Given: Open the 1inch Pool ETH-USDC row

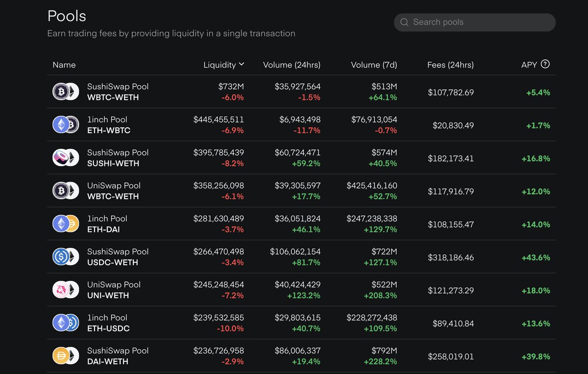Looking at the screenshot, I should pyautogui.click(x=301, y=323).
